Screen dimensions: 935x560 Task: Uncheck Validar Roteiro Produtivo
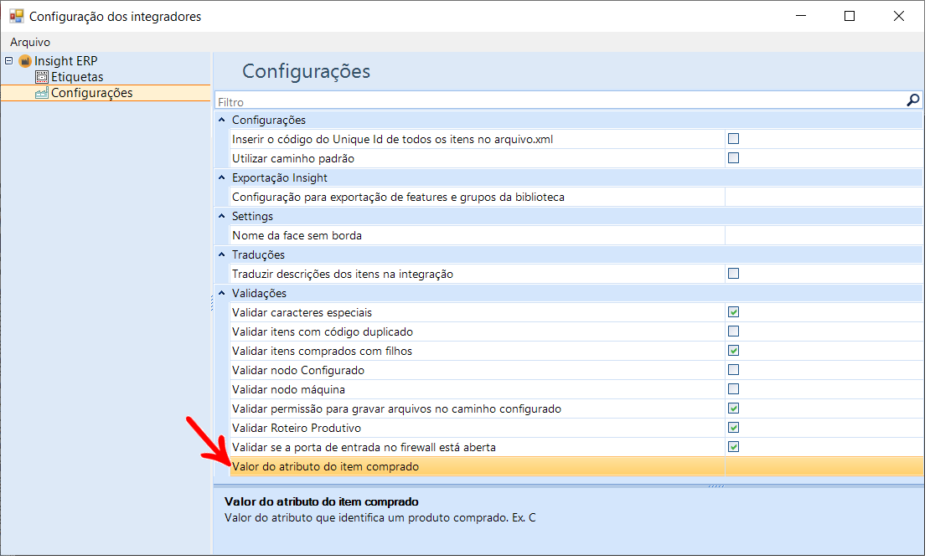pos(733,428)
